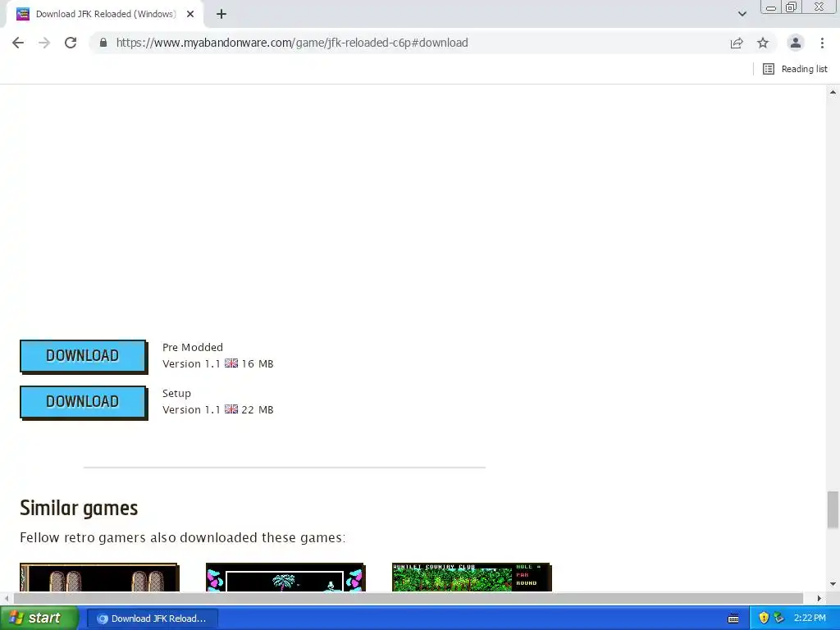Download the Setup version

tap(83, 402)
